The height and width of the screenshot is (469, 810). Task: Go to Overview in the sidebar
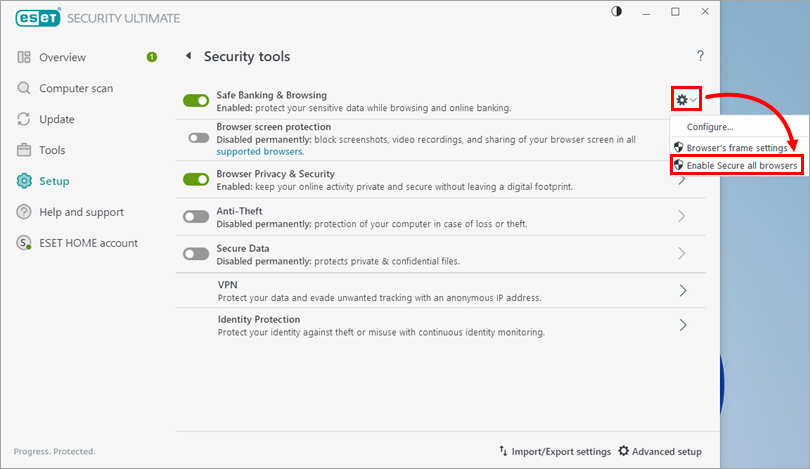(x=63, y=57)
